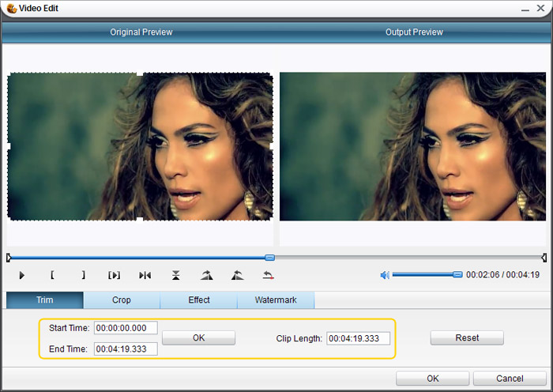Rotate video clockwise icon
Image resolution: width=553 pixels, height=392 pixels.
[207, 275]
